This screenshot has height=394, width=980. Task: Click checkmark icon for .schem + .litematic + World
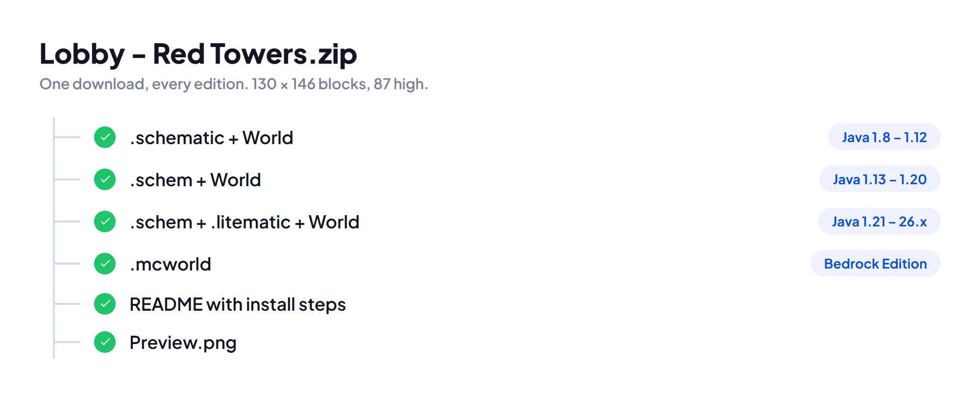105,222
